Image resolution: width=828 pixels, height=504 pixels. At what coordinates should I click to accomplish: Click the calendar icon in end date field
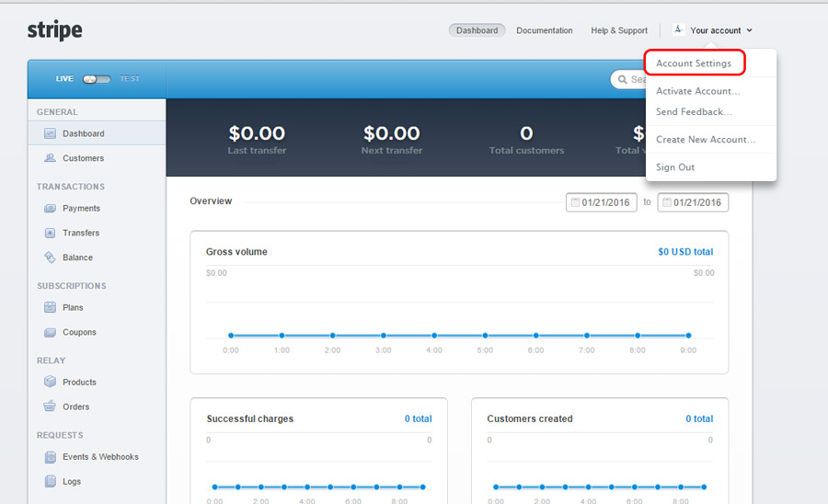tap(666, 202)
